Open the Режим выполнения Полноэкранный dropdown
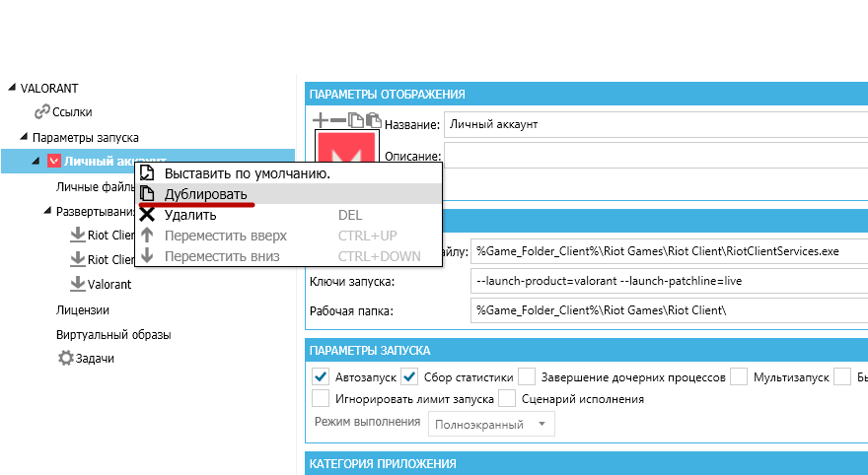This screenshot has width=868, height=475. coord(491,424)
